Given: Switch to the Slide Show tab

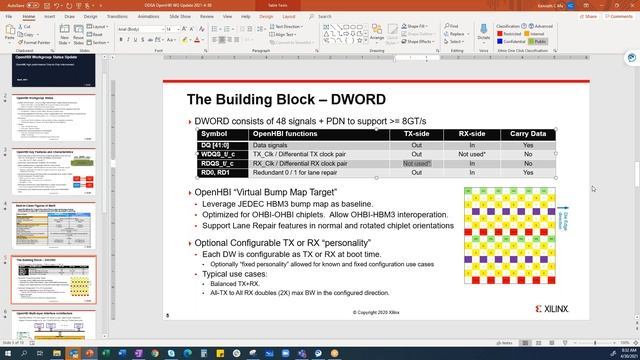Looking at the screenshot, I should point(180,16).
